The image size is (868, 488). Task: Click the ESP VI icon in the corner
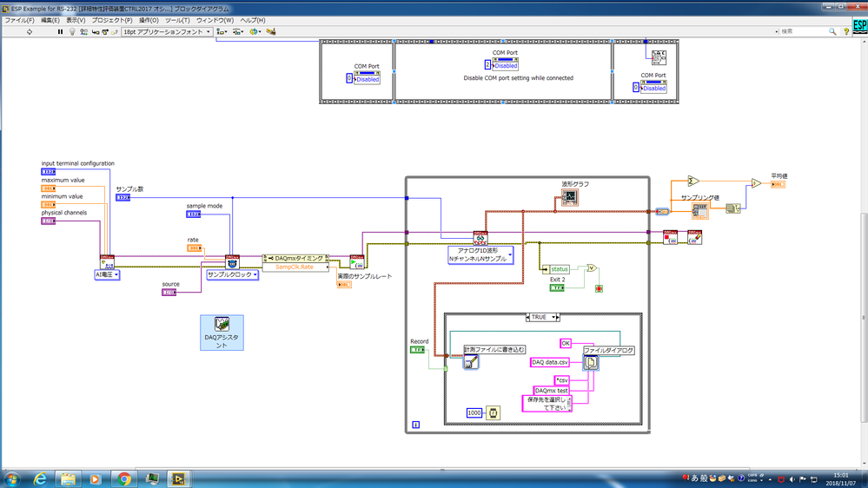(859, 25)
